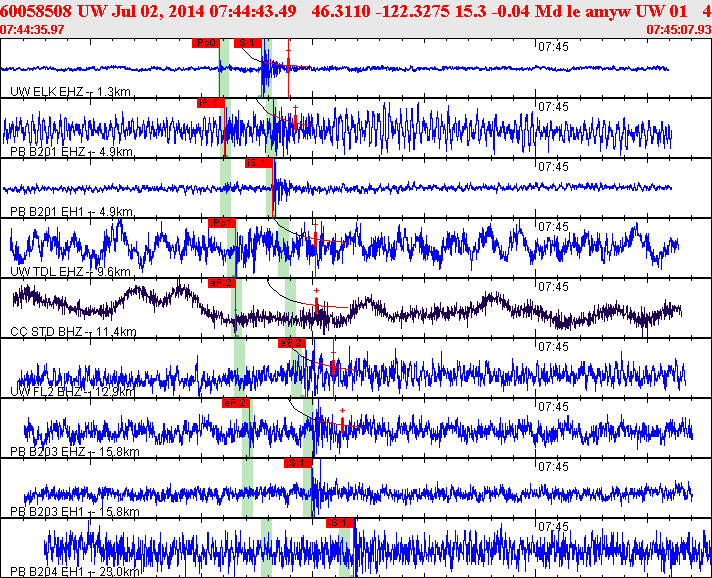
Task: Select the P pick flag on PB B203 EHZ
Action: (x=235, y=403)
